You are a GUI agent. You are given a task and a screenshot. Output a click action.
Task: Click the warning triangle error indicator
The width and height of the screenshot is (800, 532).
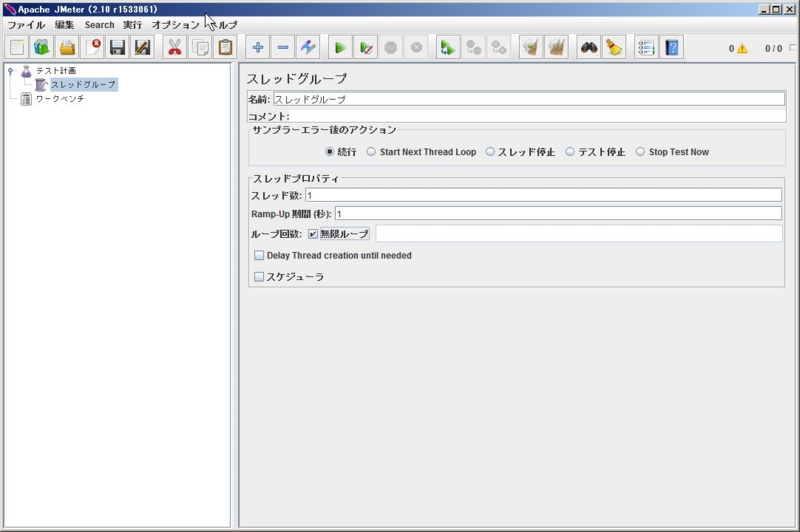(x=742, y=48)
